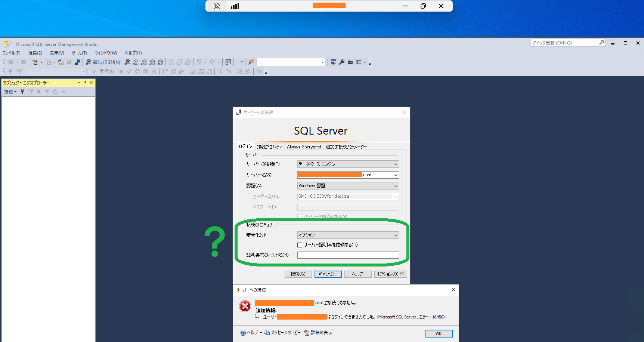Close the connection error dialog
Viewport: 644px width, 342px height.
pos(453,290)
